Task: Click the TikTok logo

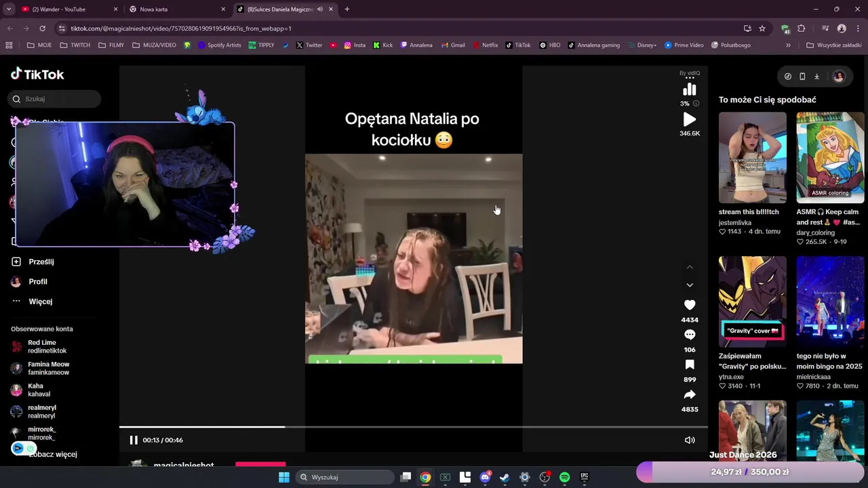Action: [37, 75]
